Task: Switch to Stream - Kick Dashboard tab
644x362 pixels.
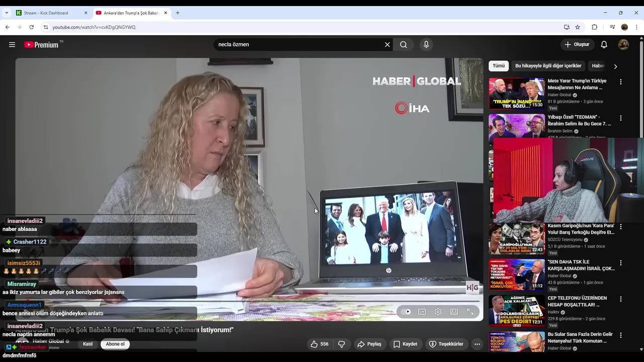Action: tap(52, 13)
